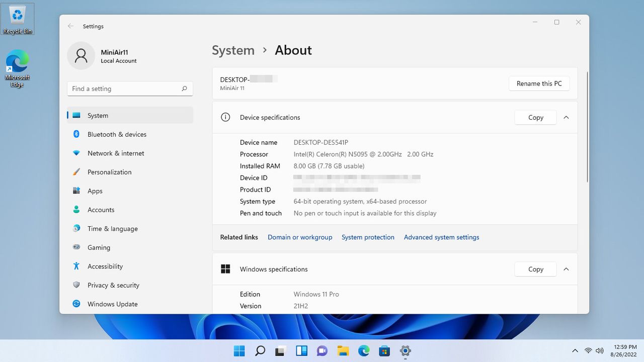Show hidden icons in system tray
Screen dimensions: 644x362
(x=575, y=350)
